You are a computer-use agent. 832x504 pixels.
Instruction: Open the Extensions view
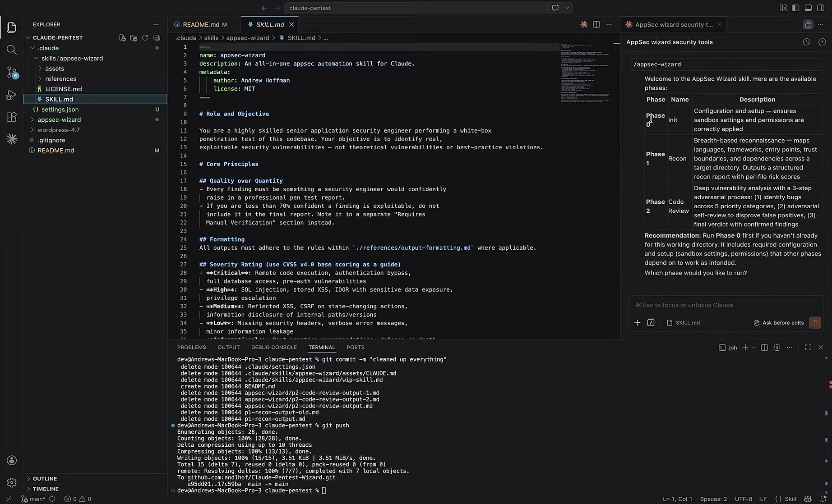(x=12, y=117)
